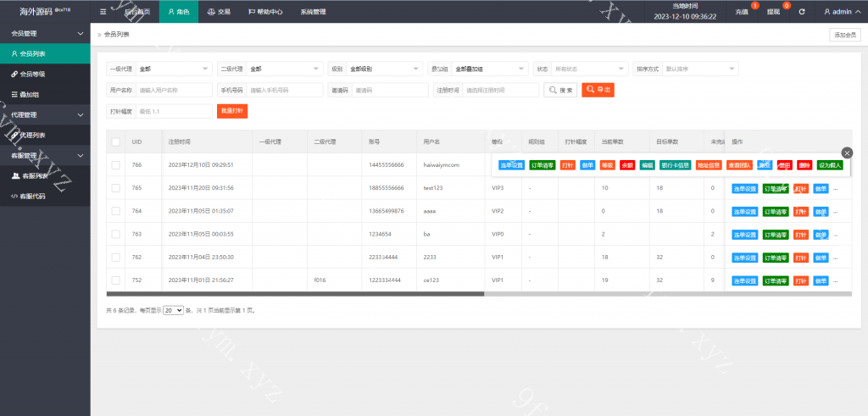
Task: Check the row checkbox for UID 752
Action: point(115,280)
